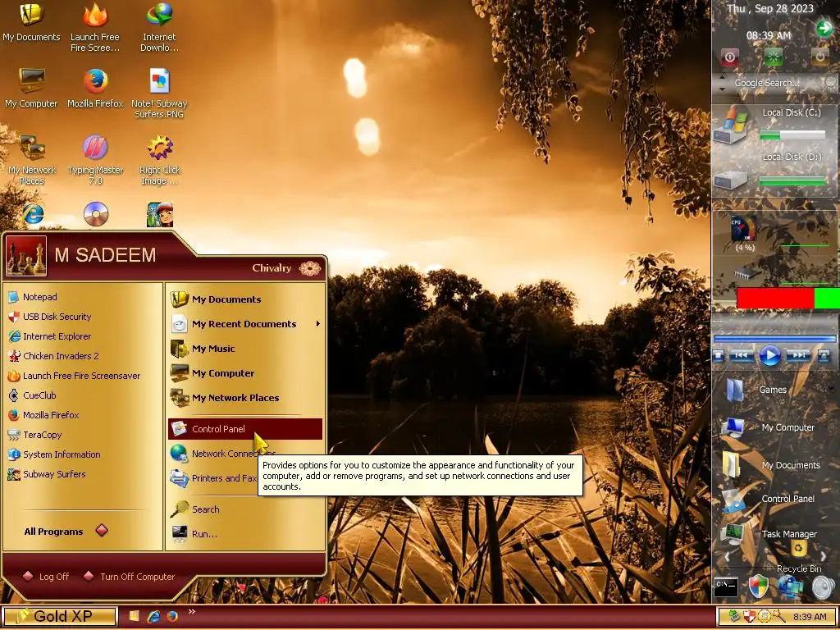Click the media player play button
The image size is (840, 630).
[769, 356]
